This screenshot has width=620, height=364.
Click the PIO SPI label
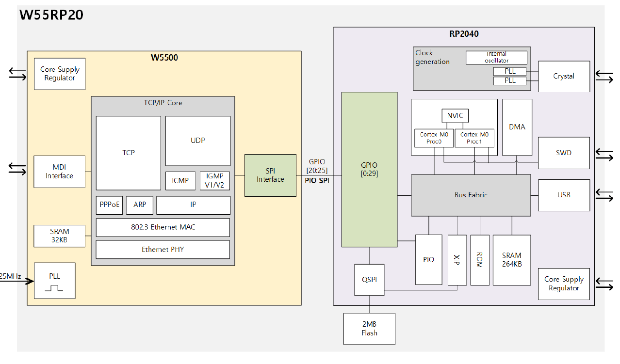[317, 180]
